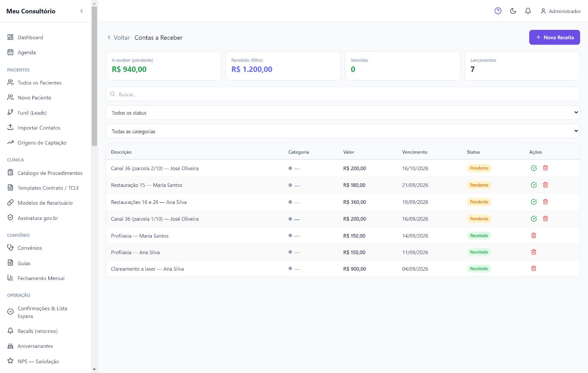Expand the Todos os status dropdown
This screenshot has width=588, height=373.
tap(343, 113)
